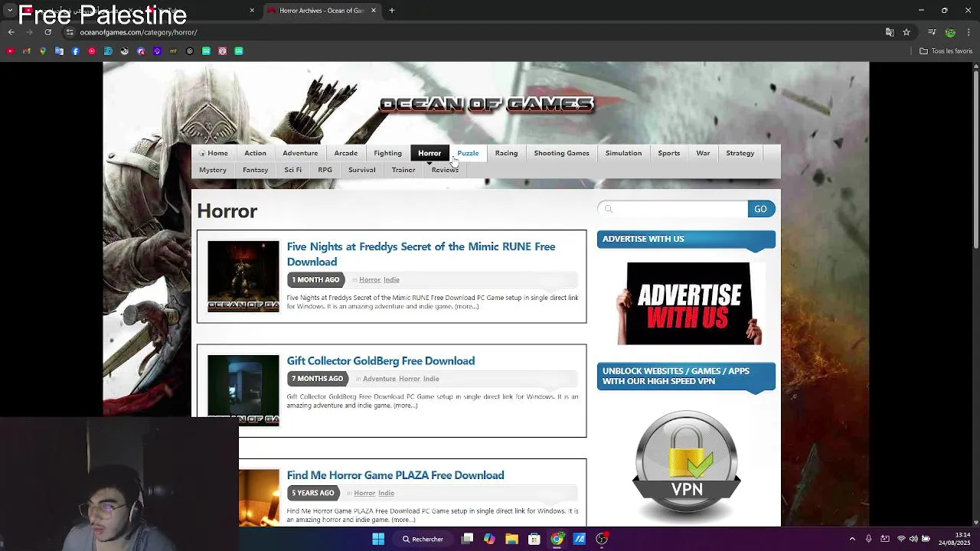Open the Racing category
The height and width of the screenshot is (551, 980).
click(x=506, y=153)
